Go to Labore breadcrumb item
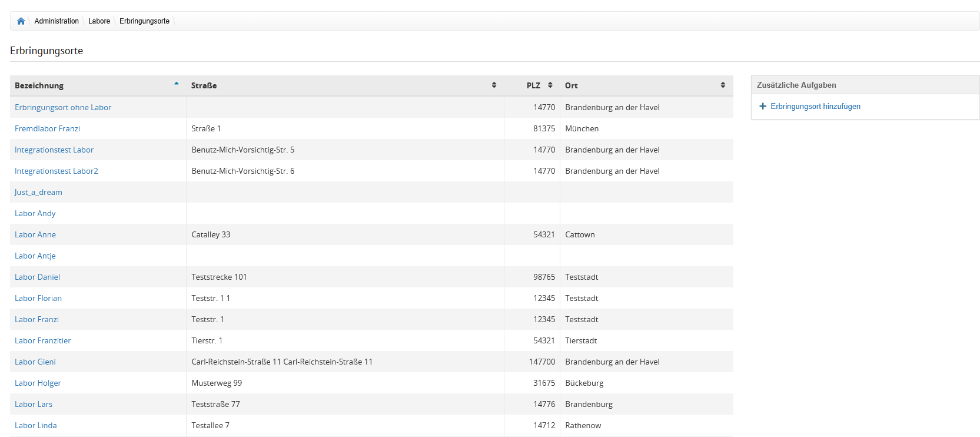The height and width of the screenshot is (437, 980). [99, 21]
